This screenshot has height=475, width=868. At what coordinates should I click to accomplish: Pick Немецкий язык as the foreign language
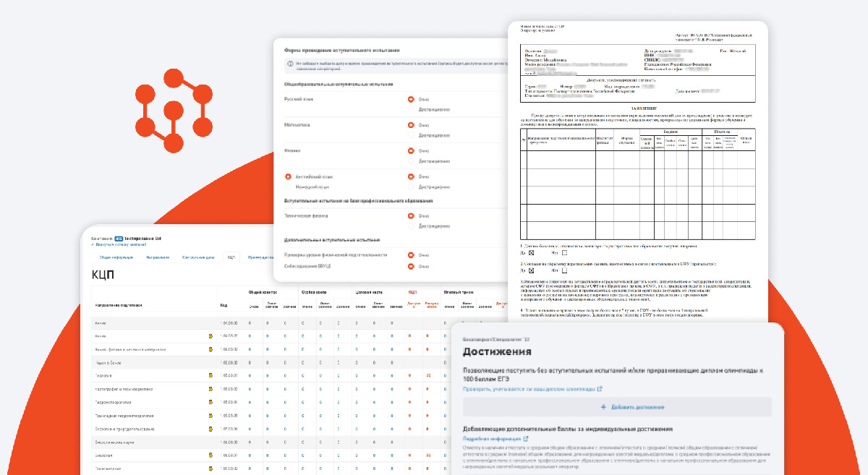[x=289, y=187]
